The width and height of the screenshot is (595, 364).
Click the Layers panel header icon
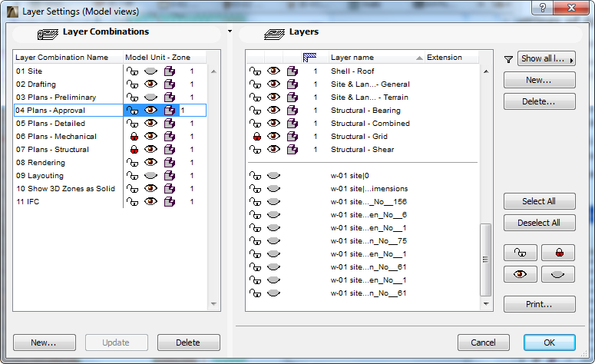pos(274,34)
